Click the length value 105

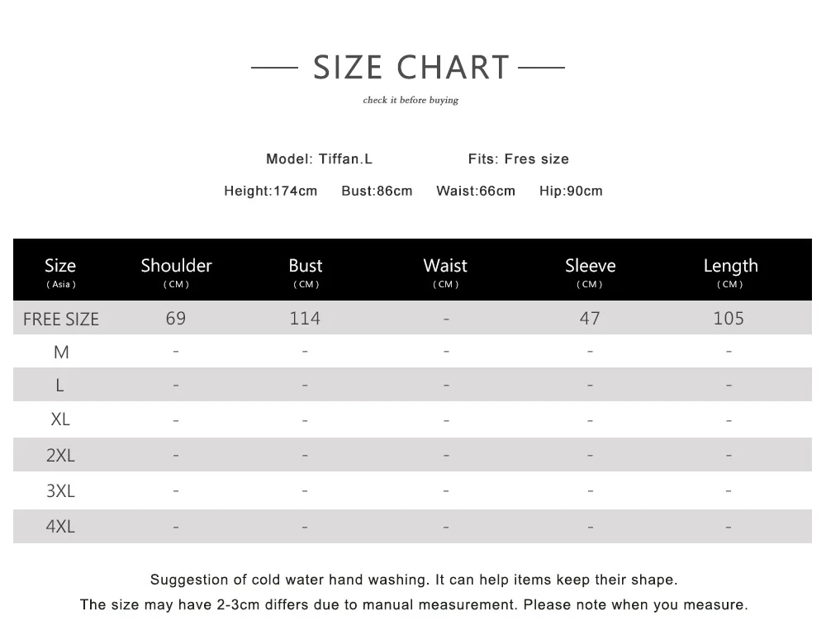click(729, 318)
